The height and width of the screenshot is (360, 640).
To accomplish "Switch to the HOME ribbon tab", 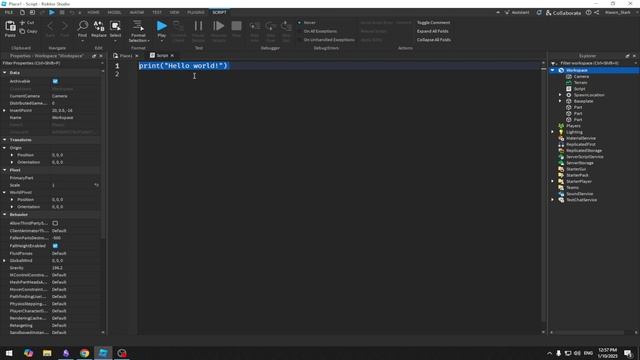I will (93, 13).
